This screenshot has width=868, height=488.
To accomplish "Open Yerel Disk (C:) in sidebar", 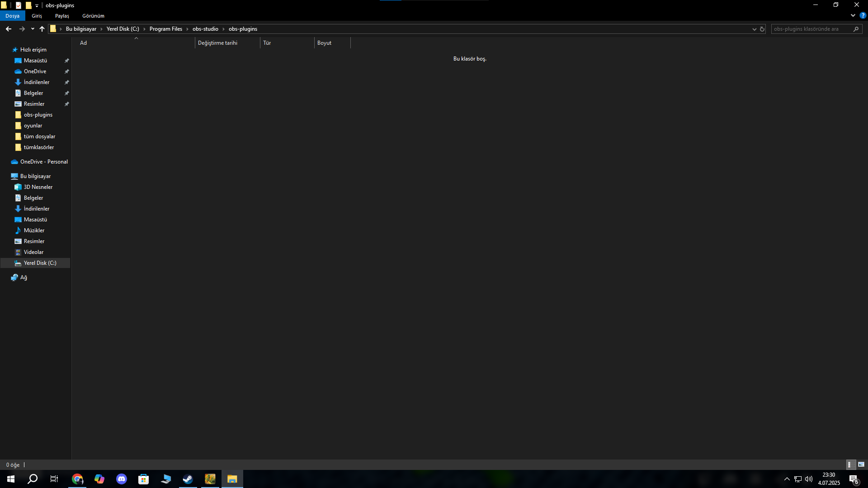I will pyautogui.click(x=40, y=263).
